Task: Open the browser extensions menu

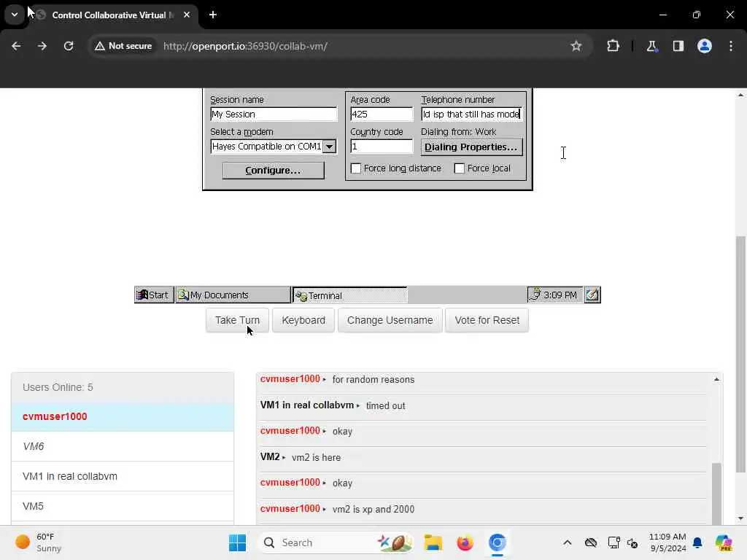Action: point(613,46)
